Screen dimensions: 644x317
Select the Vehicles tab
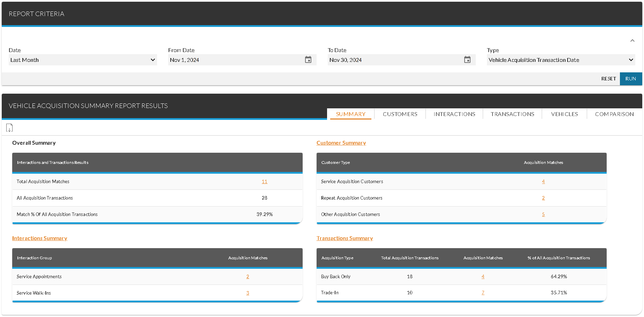click(x=564, y=114)
